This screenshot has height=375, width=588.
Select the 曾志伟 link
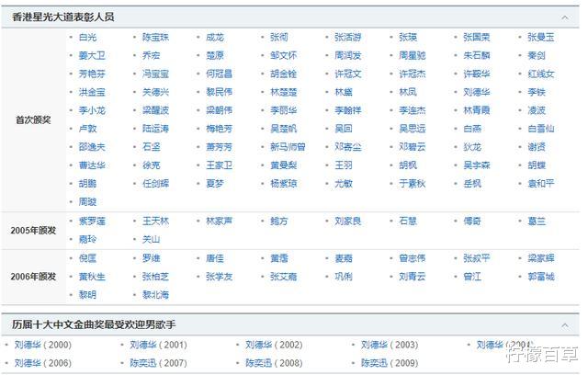(x=413, y=258)
